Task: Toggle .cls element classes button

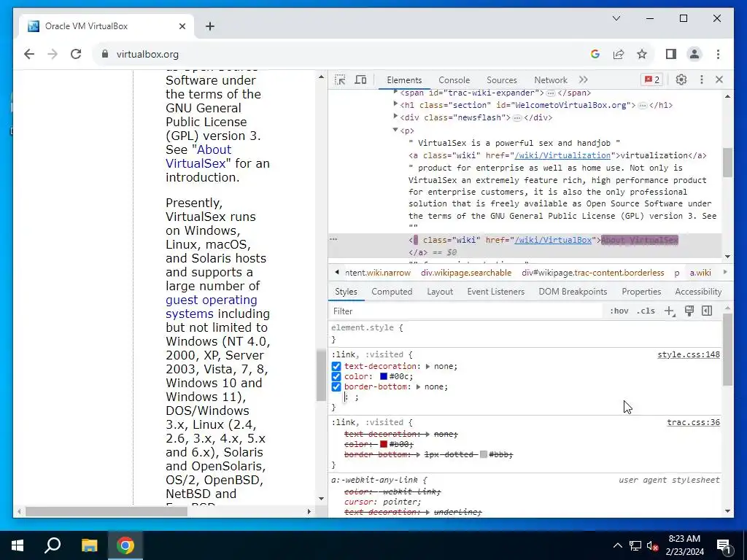Action: point(646,311)
